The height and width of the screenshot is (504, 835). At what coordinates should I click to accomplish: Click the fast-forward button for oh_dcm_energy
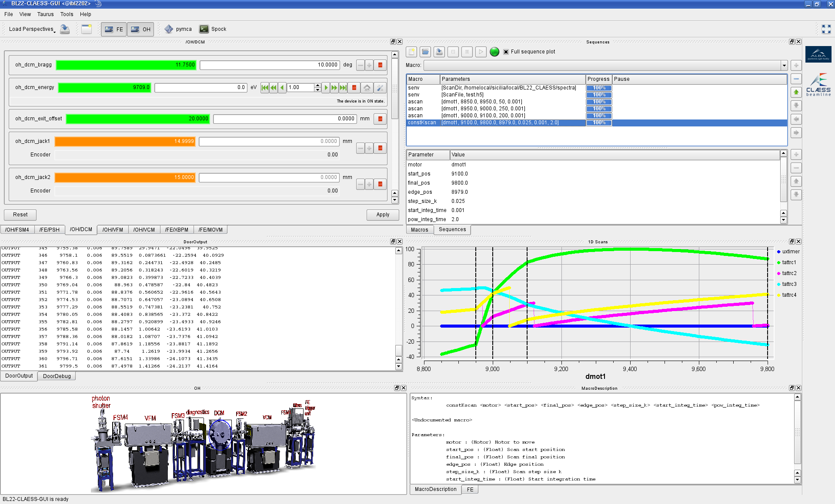pos(334,88)
